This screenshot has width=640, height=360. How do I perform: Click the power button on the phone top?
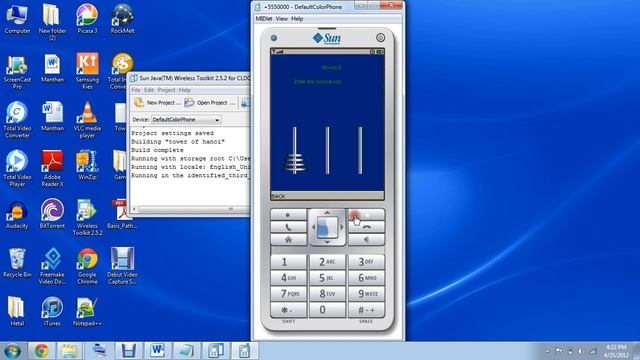point(380,38)
